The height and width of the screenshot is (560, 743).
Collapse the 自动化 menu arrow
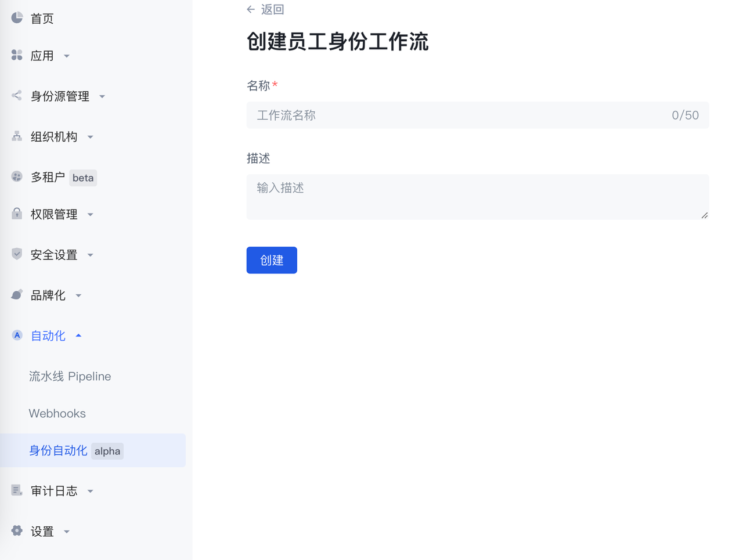click(x=78, y=335)
